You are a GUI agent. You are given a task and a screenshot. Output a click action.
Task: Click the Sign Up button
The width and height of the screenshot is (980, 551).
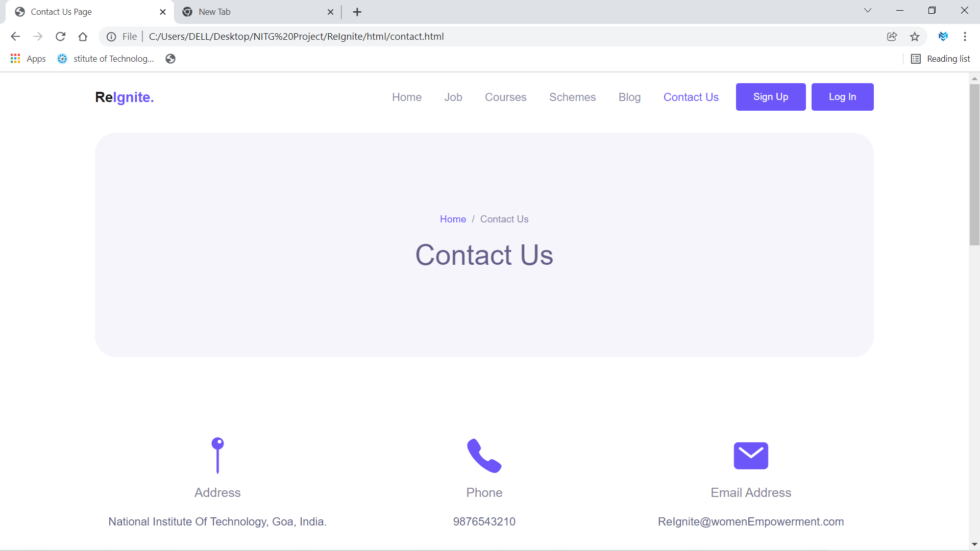[771, 97]
